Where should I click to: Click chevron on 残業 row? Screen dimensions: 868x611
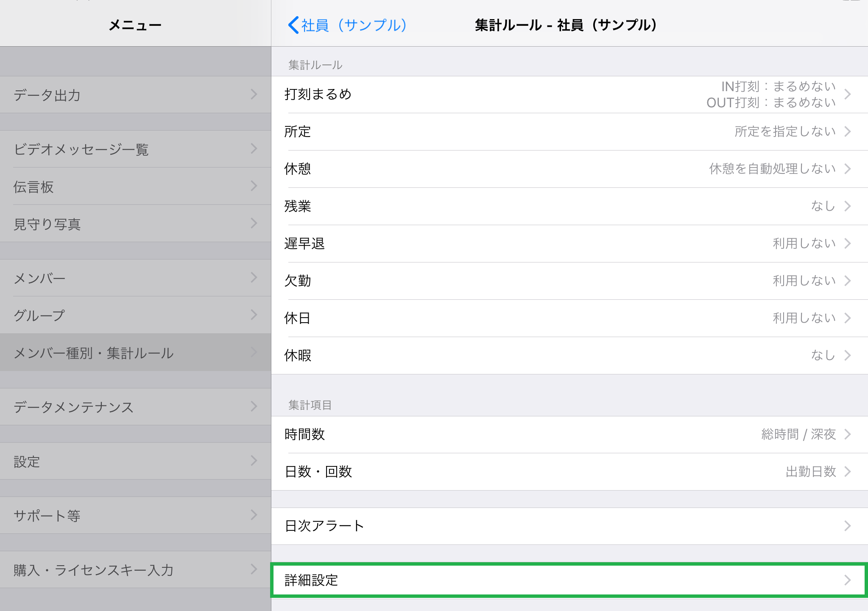pyautogui.click(x=848, y=206)
